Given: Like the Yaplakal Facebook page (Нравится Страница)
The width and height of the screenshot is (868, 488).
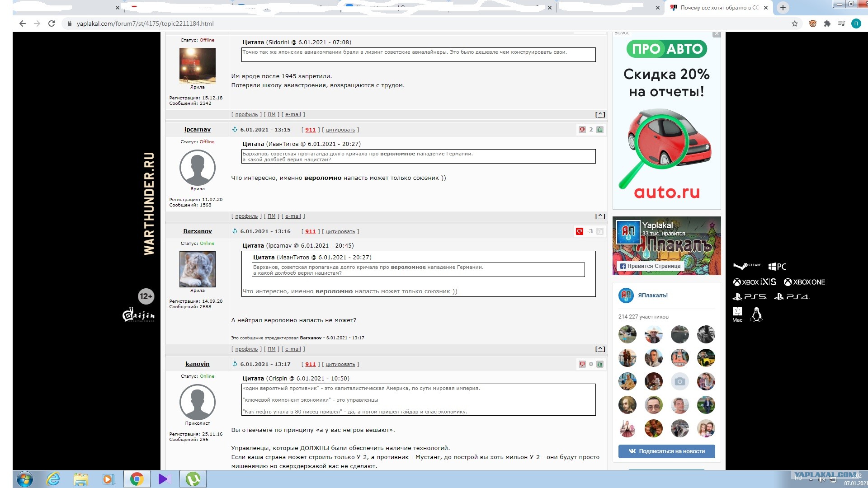Looking at the screenshot, I should tap(650, 266).
